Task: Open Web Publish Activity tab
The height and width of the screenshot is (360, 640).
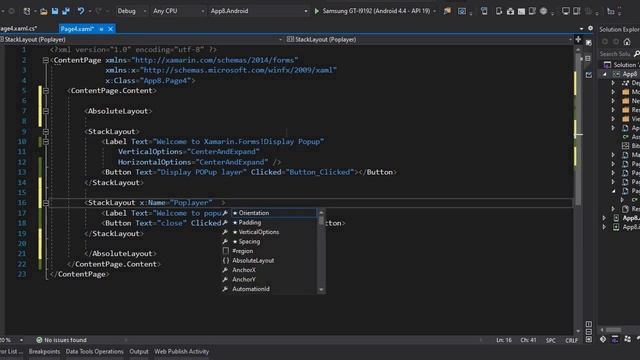Action: point(182,351)
